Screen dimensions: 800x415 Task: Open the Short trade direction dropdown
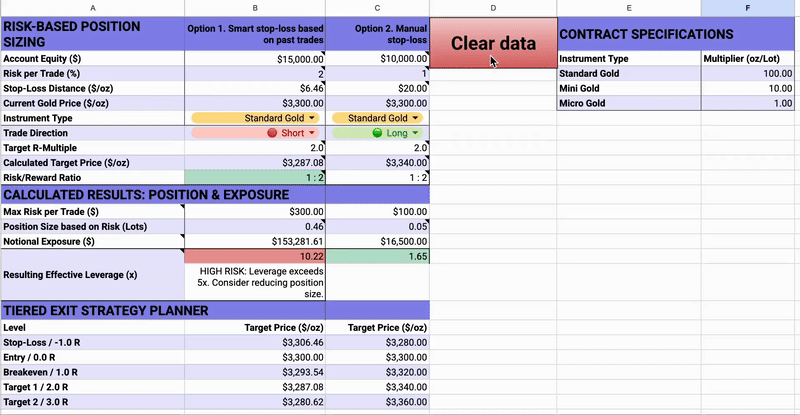point(255,133)
